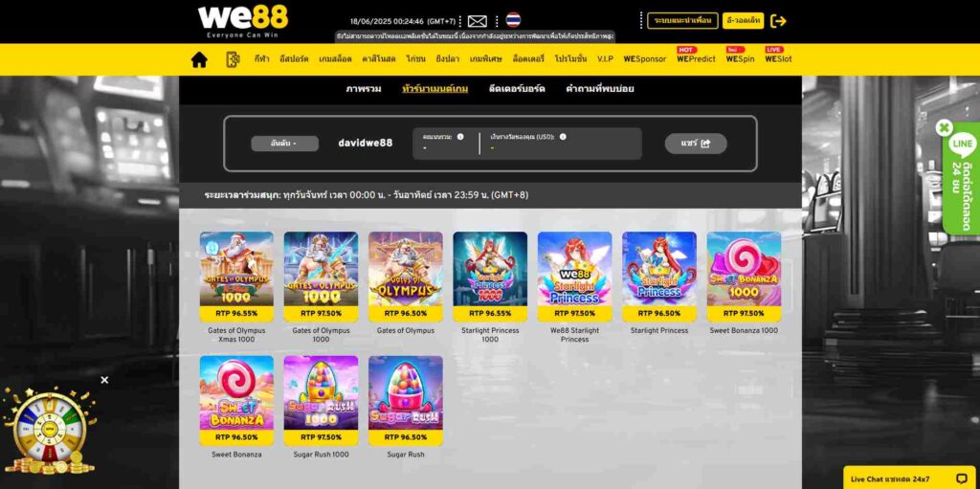This screenshot has height=489, width=980.
Task: Dismiss the lucky wheel popup
Action: 104,380
